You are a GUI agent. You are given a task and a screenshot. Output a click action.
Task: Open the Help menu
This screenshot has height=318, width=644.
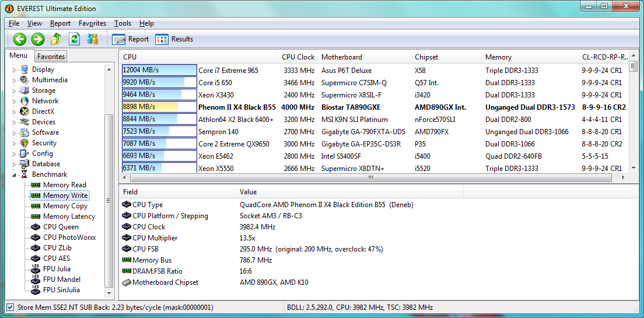coord(146,23)
